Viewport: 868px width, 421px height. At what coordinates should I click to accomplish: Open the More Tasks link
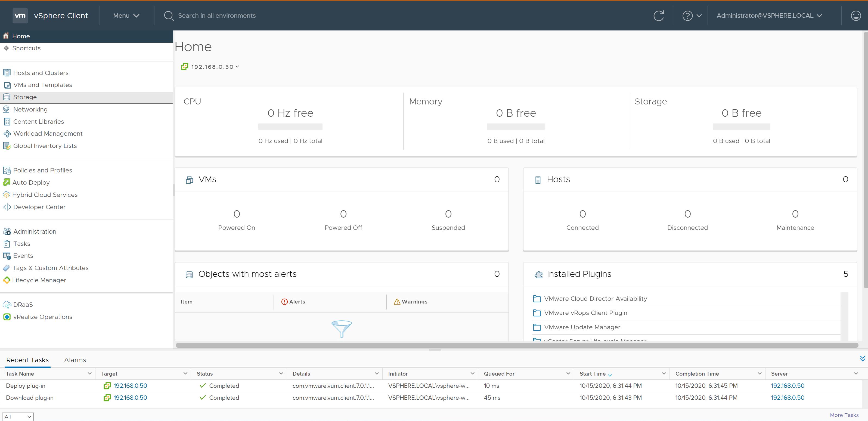[844, 415]
